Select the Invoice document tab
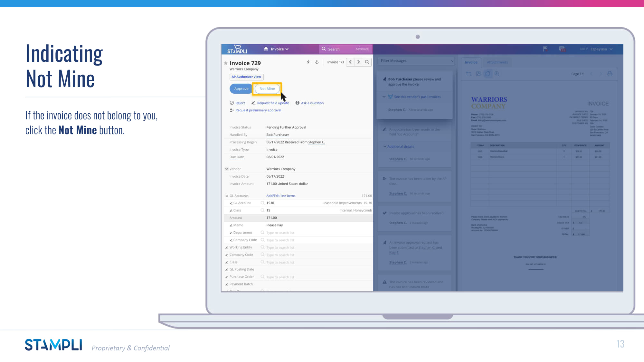Image resolution: width=644 pixels, height=362 pixels. 471,62
